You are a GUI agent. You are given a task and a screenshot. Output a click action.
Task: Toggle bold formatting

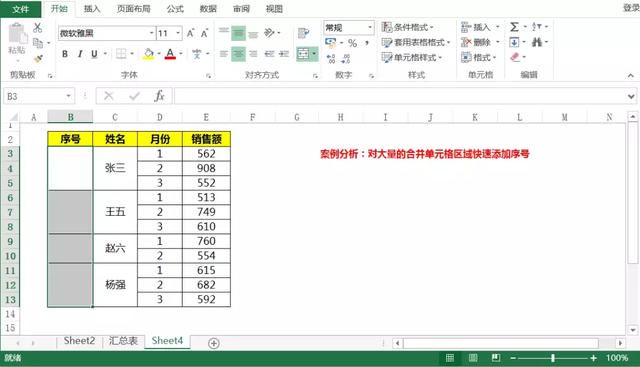pyautogui.click(x=65, y=54)
